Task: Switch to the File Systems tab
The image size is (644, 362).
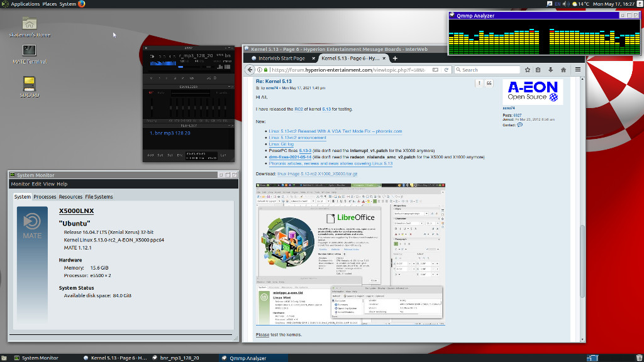Action: pyautogui.click(x=99, y=197)
